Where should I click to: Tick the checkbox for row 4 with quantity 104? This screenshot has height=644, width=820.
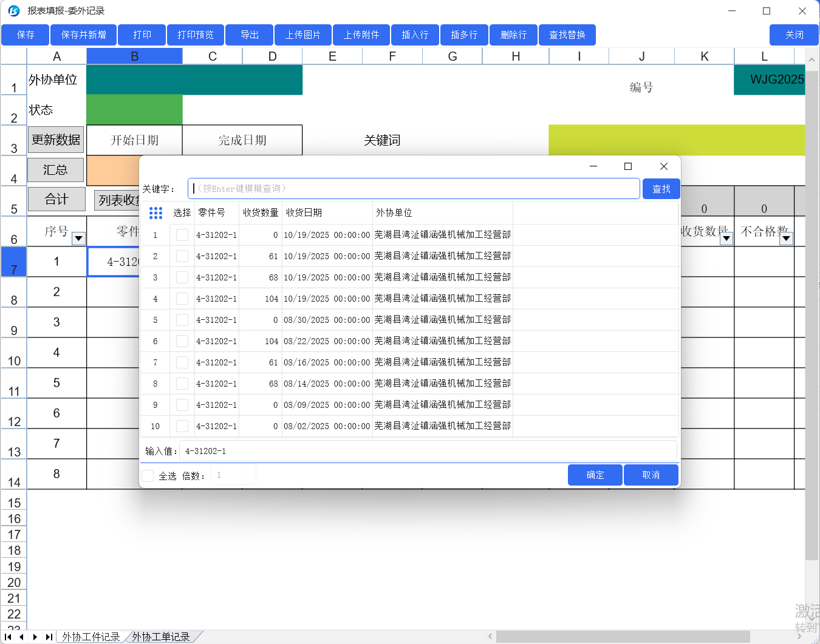(x=182, y=299)
